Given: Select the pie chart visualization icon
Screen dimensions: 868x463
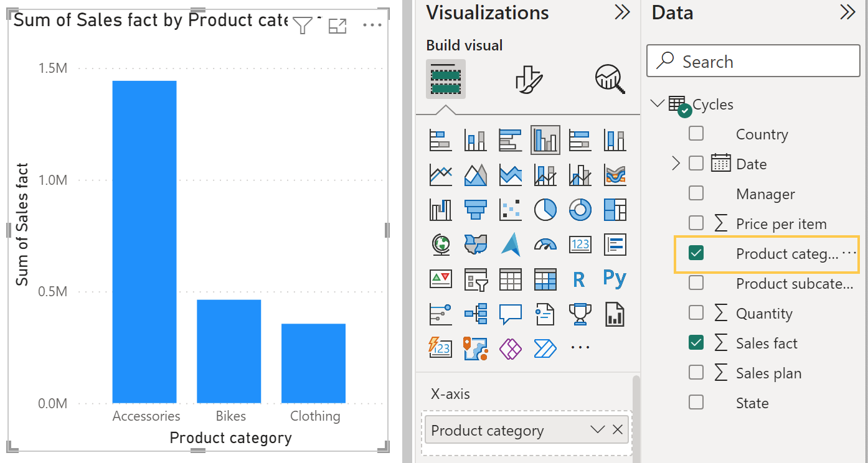Looking at the screenshot, I should (x=545, y=210).
